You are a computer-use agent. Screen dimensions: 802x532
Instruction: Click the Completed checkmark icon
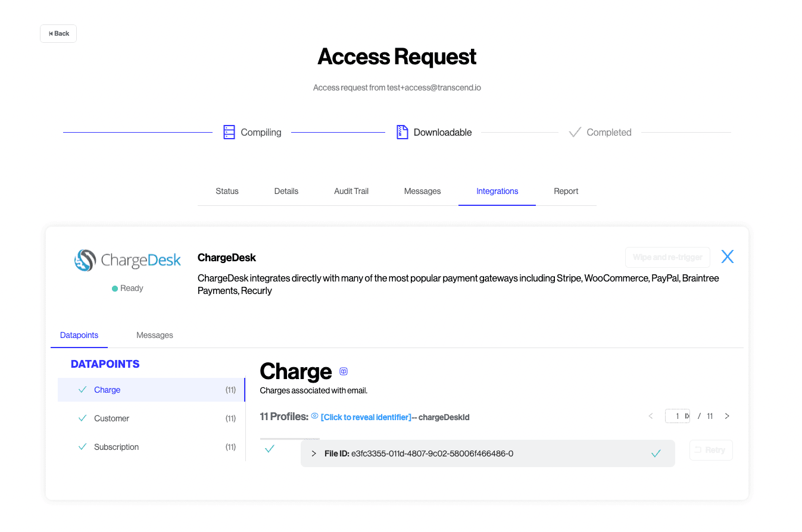pos(575,132)
